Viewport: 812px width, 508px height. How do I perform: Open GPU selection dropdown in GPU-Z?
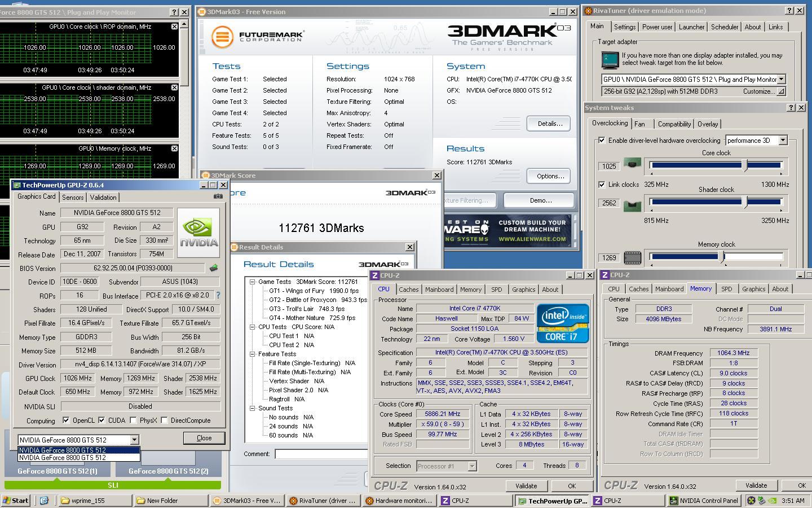(x=134, y=440)
